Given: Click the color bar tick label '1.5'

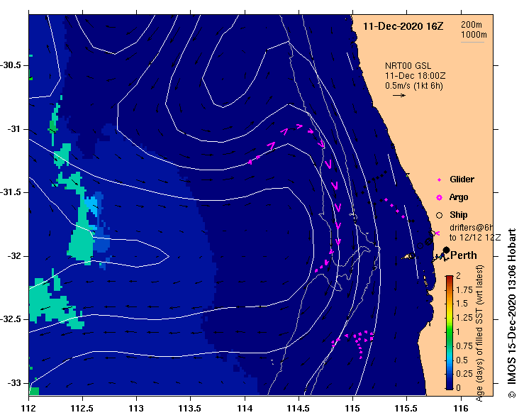Looking at the screenshot, I should (462, 304).
